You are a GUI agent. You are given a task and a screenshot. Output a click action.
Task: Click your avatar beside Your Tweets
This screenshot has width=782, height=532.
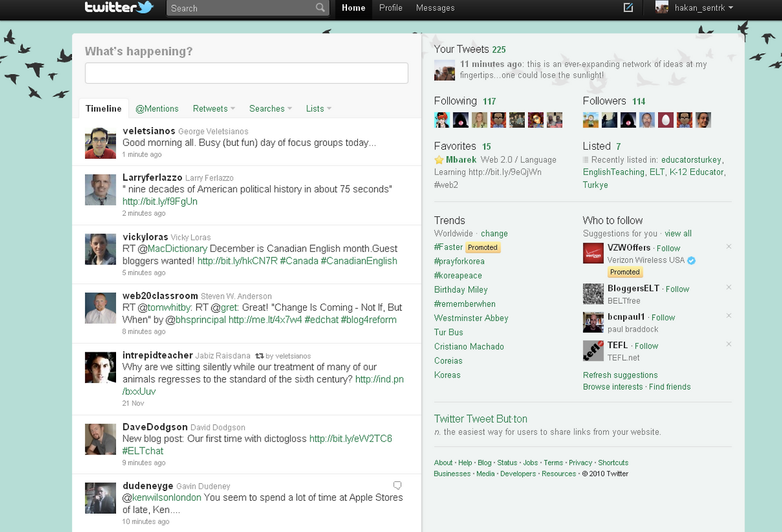click(444, 70)
